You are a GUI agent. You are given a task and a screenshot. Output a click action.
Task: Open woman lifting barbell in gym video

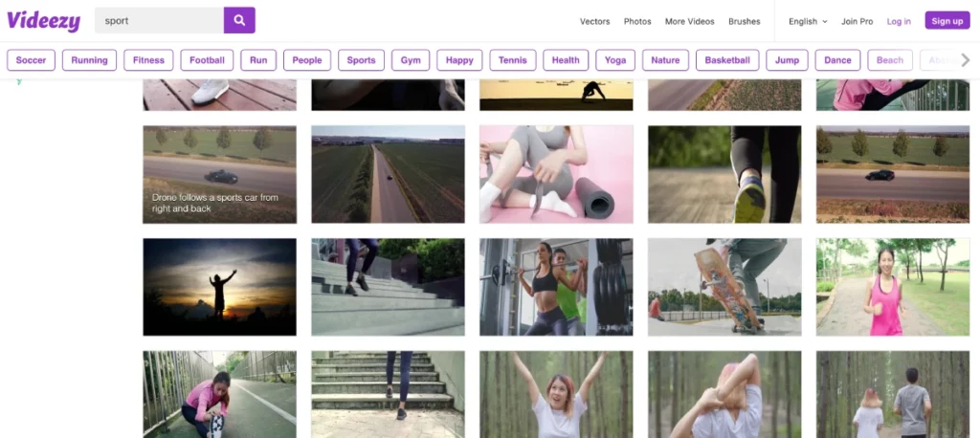[556, 287]
